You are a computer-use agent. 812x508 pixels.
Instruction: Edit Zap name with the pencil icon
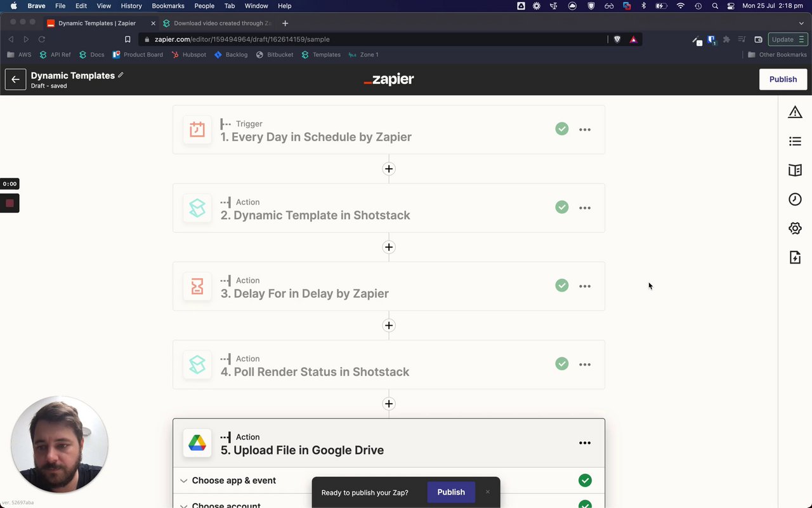[121, 75]
